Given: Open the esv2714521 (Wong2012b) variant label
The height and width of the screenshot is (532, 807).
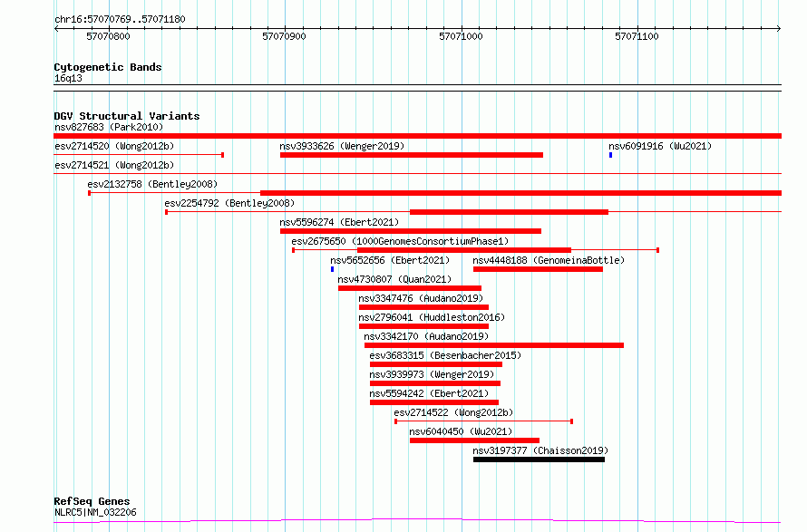Looking at the screenshot, I should pos(114,165).
